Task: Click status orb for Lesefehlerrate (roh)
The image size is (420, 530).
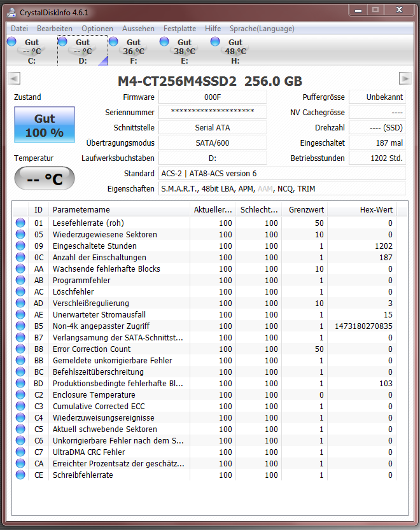Action: [20, 223]
